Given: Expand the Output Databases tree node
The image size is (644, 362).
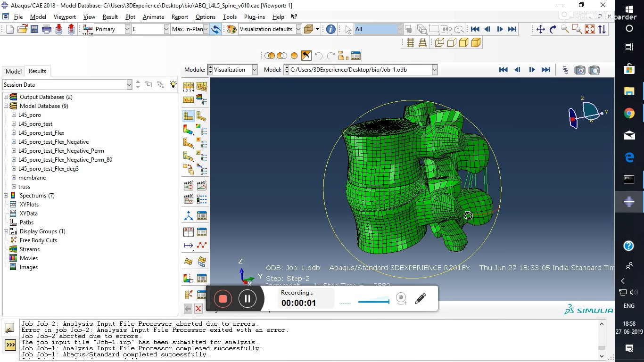Looking at the screenshot, I should coord(6,97).
